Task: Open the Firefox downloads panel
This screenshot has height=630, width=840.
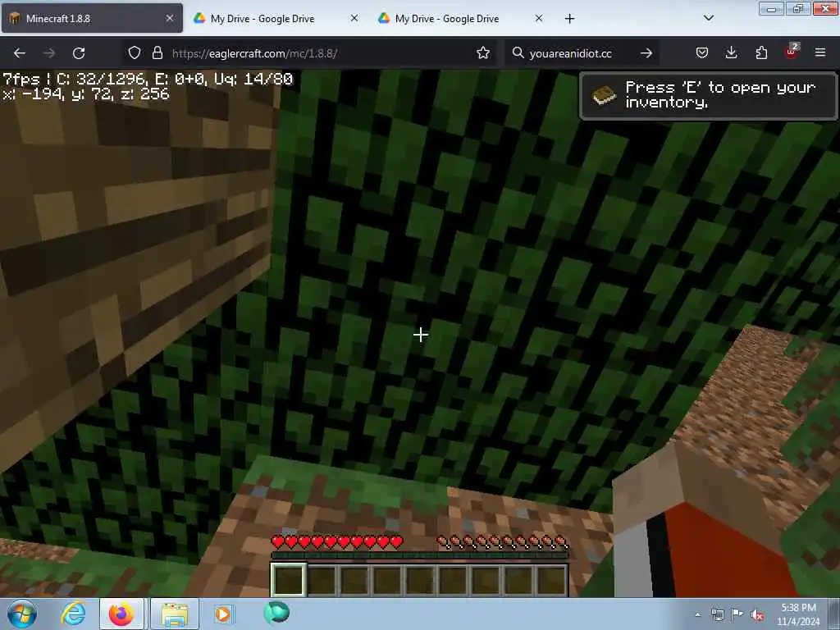Action: (731, 52)
